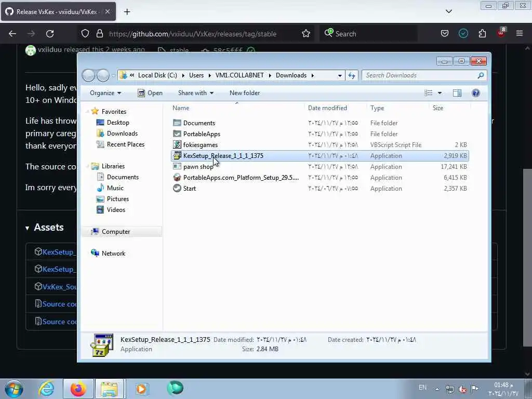Screen dimensions: 532x399
Task: Select PortableApps.com_Platform_Setup file
Action: tap(320, 178)
